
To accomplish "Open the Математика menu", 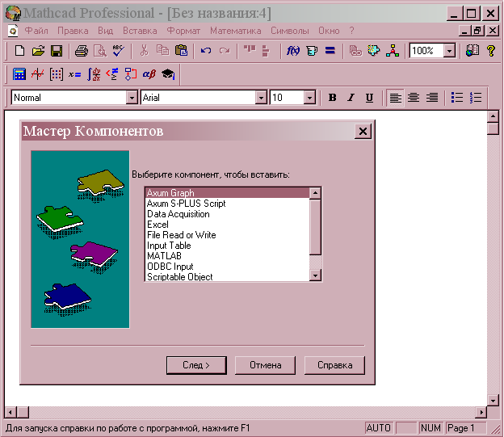I will (x=236, y=31).
